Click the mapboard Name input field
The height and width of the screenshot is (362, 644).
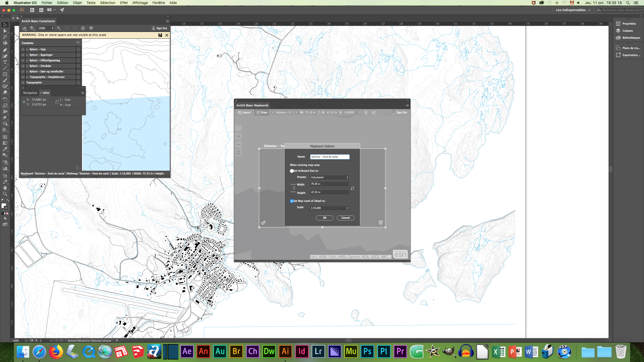330,157
